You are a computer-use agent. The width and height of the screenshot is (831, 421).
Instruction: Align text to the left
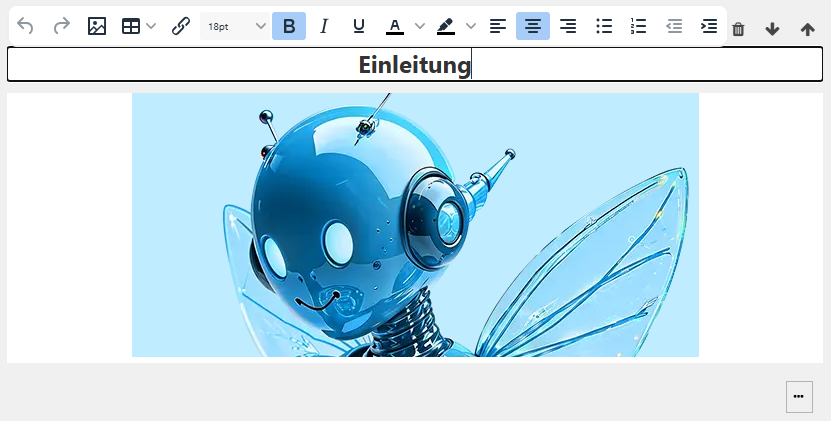[x=498, y=26]
